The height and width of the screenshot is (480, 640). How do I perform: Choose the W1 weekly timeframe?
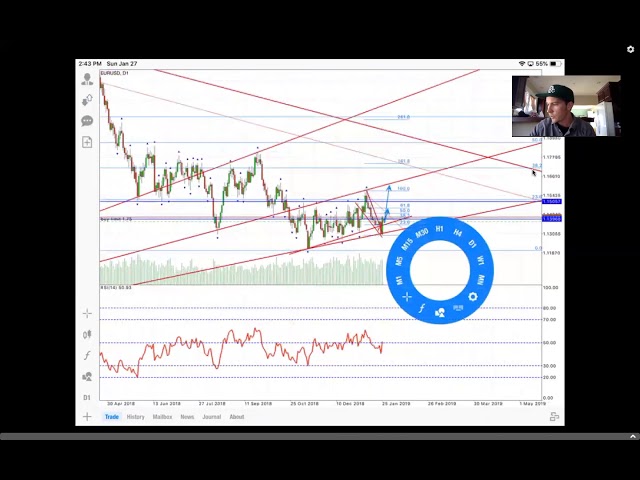(x=481, y=261)
